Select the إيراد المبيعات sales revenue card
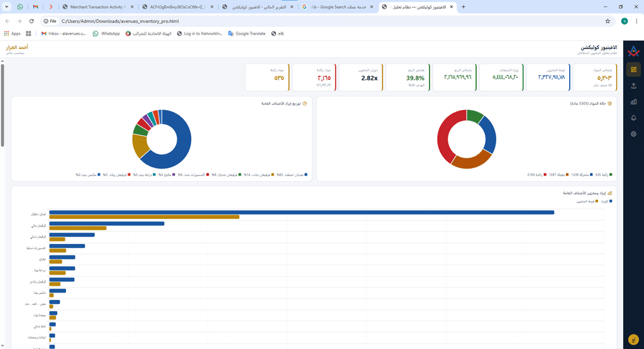This screenshot has width=644, height=349. pyautogui.click(x=501, y=77)
